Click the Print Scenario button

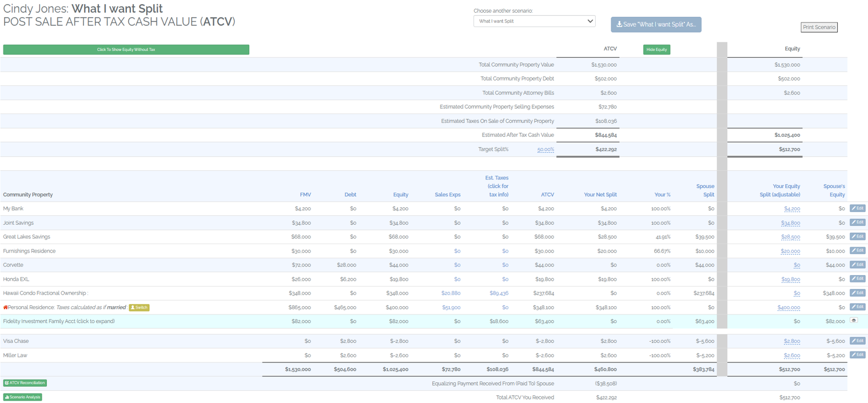tap(819, 27)
